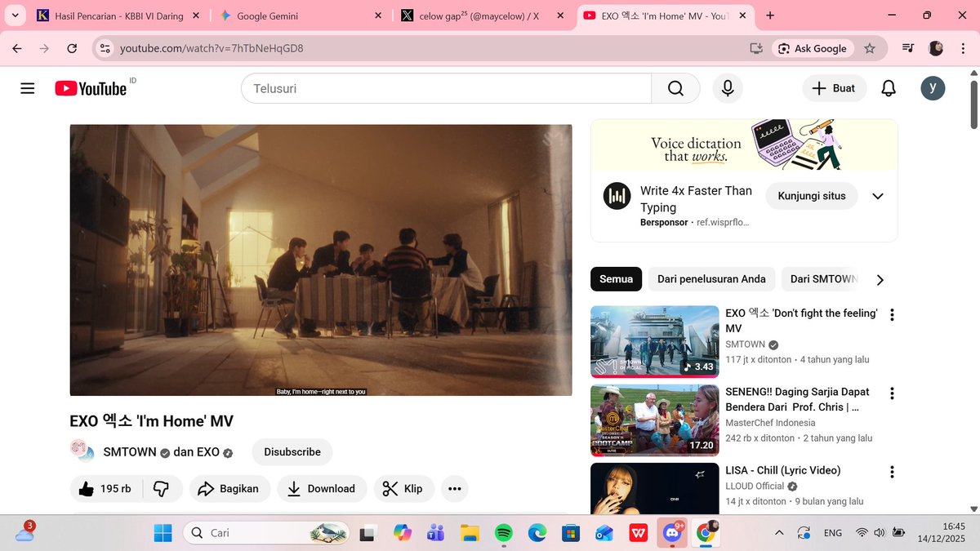Open Microsoft Teams from the taskbar
Image resolution: width=980 pixels, height=551 pixels.
435,533
